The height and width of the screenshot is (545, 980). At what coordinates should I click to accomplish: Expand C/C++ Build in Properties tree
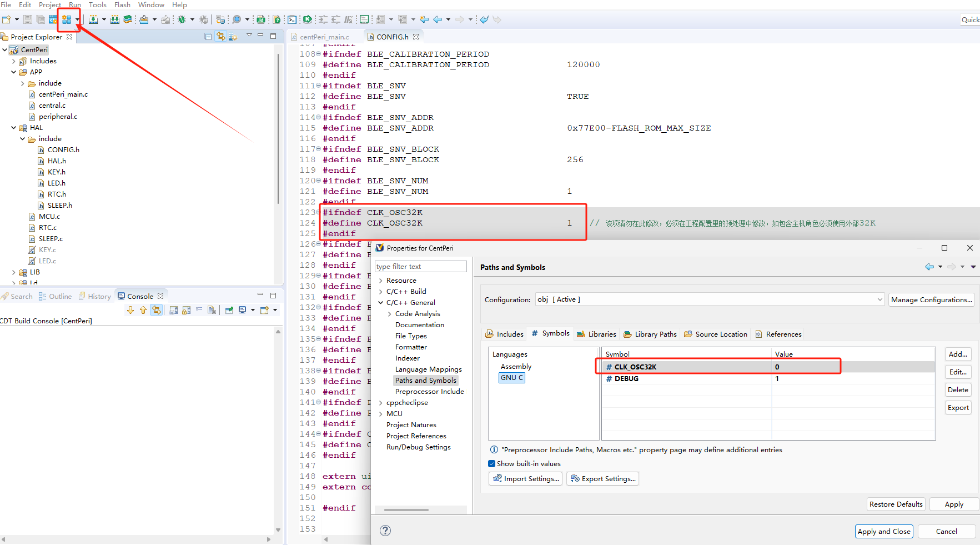coord(380,292)
